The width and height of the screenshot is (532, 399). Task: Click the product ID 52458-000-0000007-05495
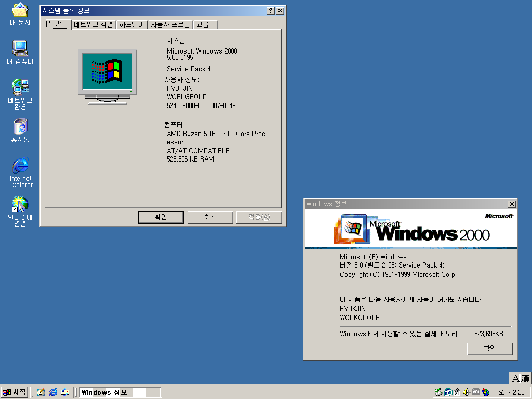pos(203,106)
